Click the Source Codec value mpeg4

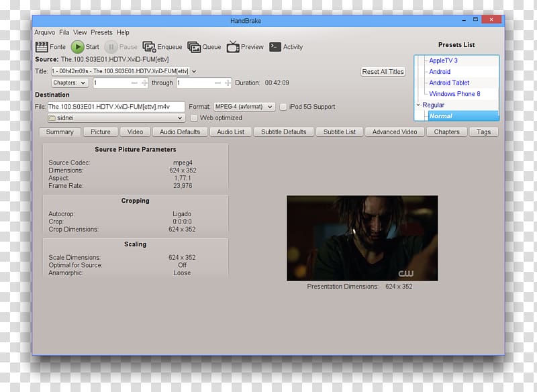coord(183,162)
